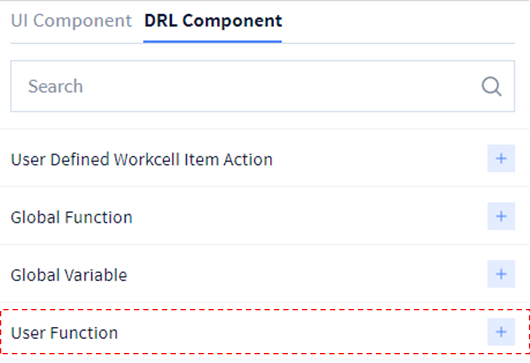530x363 pixels.
Task: Add a User Defined Workcell Item Action
Action: pos(501,159)
